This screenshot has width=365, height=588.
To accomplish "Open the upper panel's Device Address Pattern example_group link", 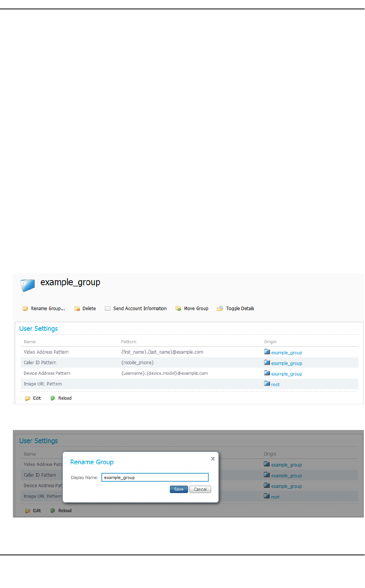I will 287,374.
